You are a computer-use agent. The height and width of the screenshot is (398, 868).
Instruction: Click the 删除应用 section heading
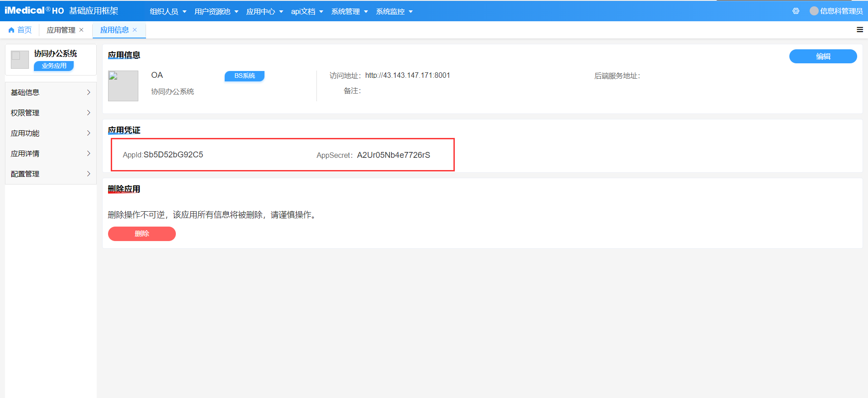click(124, 189)
